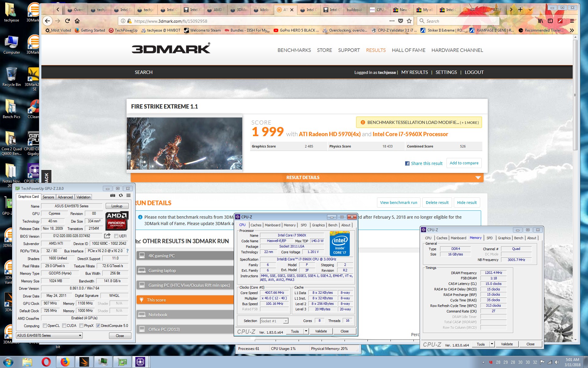The image size is (588, 368).
Task: Expand the Result Details orange bar
Action: [x=307, y=178]
